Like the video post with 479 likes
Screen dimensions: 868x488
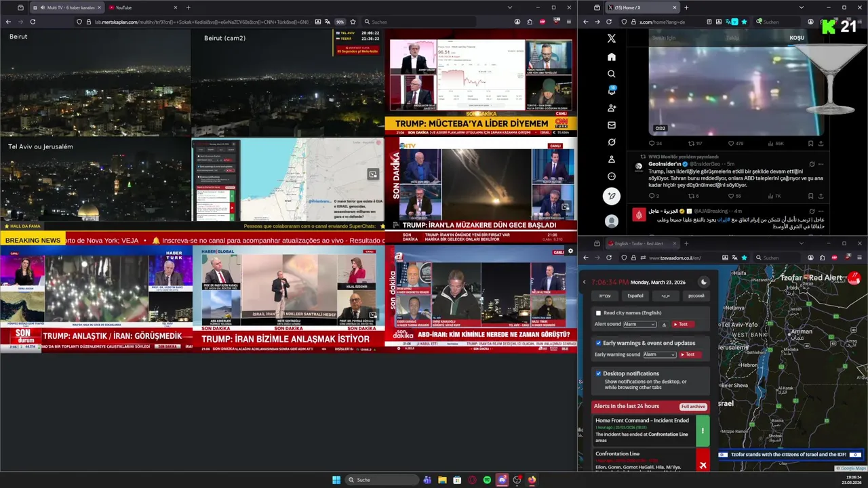pos(731,144)
